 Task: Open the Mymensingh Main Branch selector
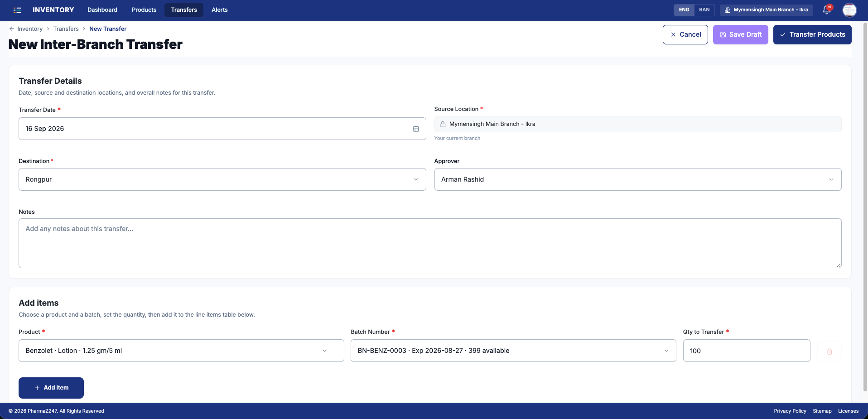[x=767, y=10]
